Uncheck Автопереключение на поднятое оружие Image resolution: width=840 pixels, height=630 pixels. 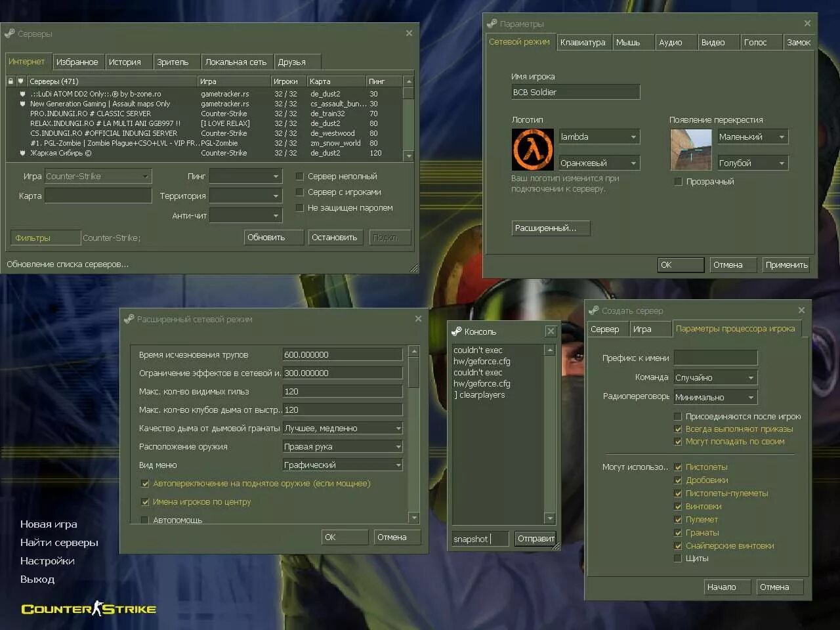point(145,484)
